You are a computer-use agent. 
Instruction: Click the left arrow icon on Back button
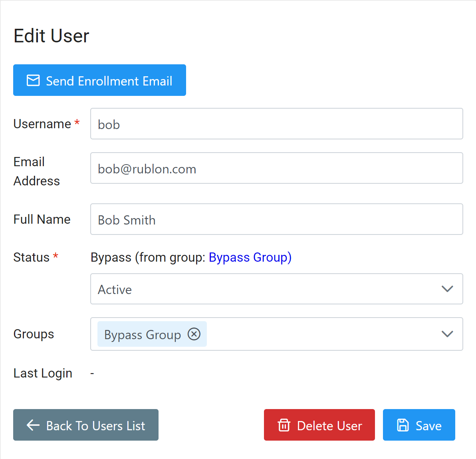click(x=33, y=425)
